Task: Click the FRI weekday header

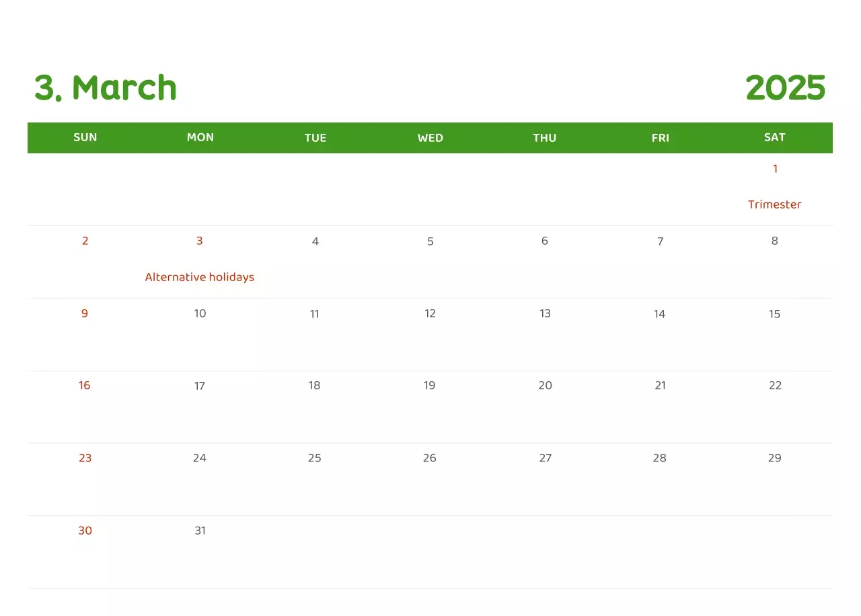Action: click(x=660, y=138)
